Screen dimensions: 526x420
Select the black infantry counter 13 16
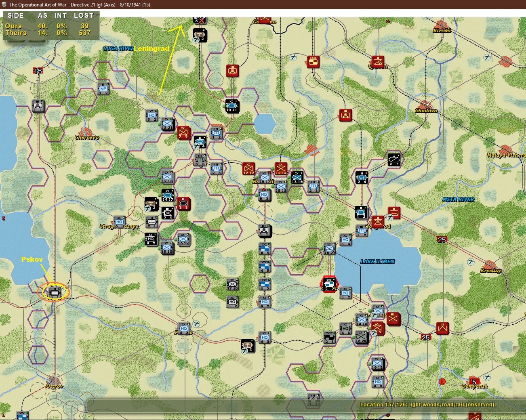(297, 177)
